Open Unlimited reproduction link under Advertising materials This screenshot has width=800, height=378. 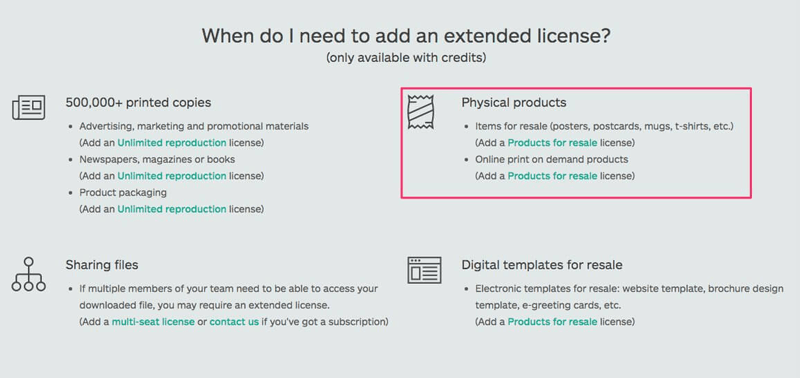(172, 142)
